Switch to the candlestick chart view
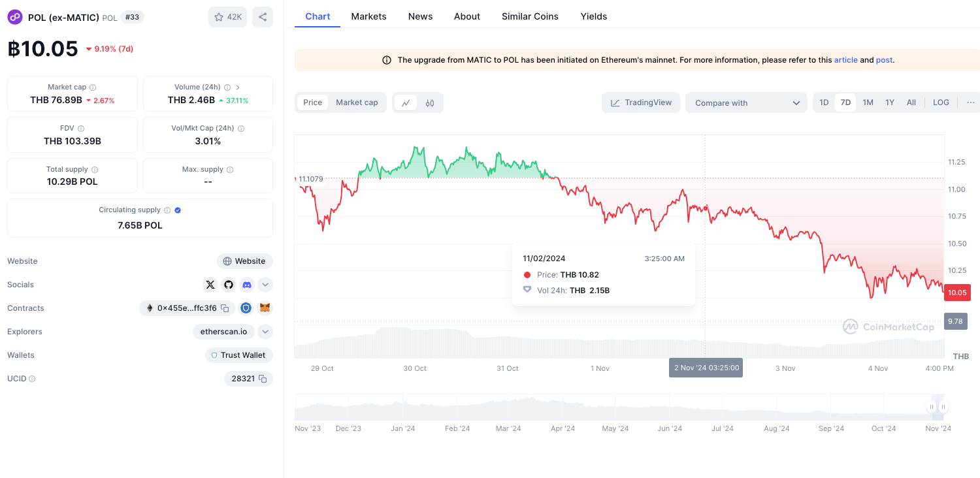Image resolution: width=980 pixels, height=478 pixels. pos(430,103)
